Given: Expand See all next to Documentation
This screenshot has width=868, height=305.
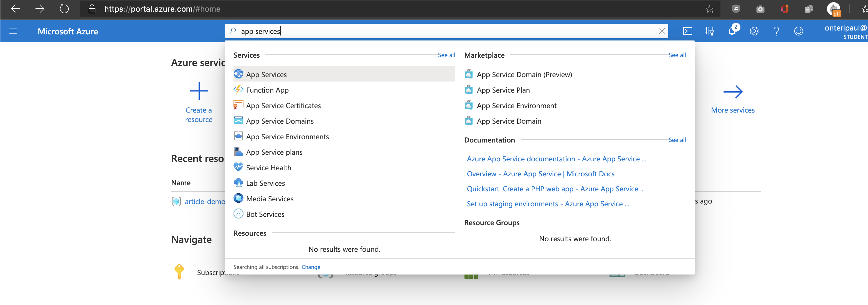Looking at the screenshot, I should coord(677,139).
